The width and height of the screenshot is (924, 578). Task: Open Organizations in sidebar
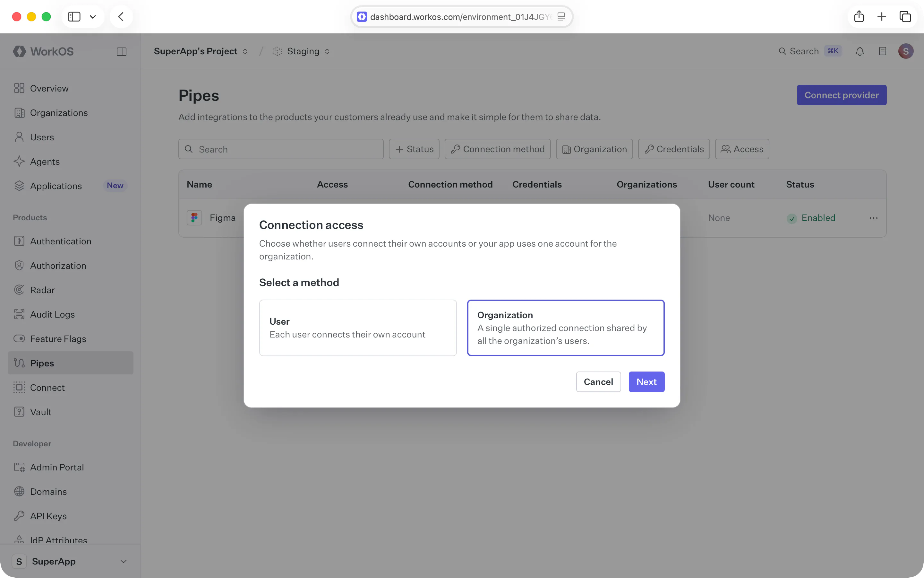[70, 113]
